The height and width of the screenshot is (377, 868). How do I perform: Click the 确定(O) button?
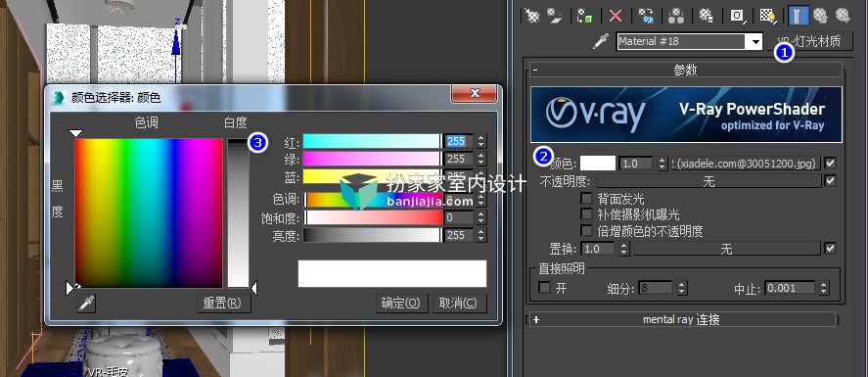(402, 304)
